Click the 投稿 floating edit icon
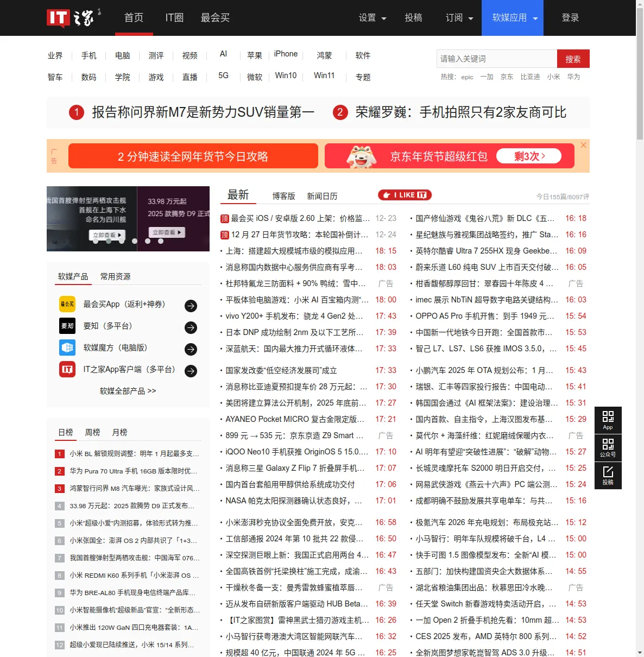The width and height of the screenshot is (644, 657). pyautogui.click(x=608, y=475)
